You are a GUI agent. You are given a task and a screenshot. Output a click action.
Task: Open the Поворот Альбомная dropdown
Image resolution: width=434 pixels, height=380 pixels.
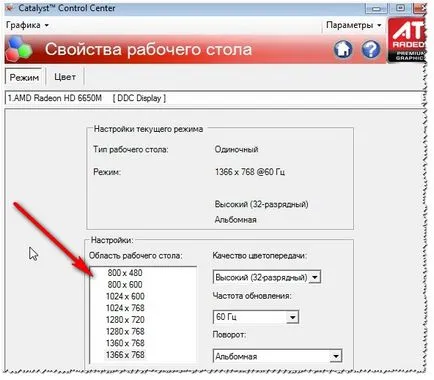click(x=277, y=356)
